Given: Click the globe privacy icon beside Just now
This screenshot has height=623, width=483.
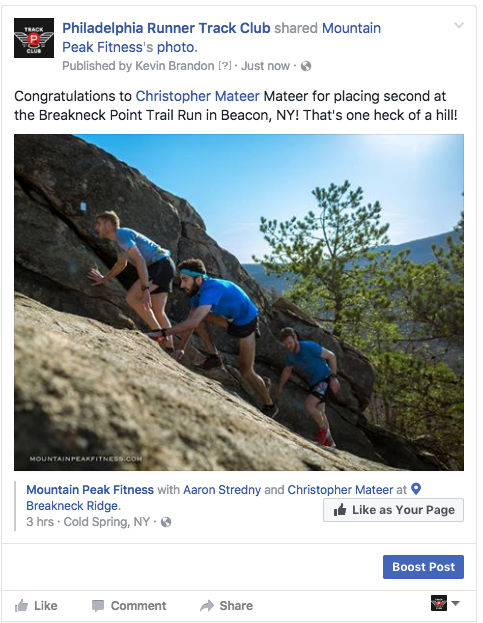Looking at the screenshot, I should click(x=306, y=66).
